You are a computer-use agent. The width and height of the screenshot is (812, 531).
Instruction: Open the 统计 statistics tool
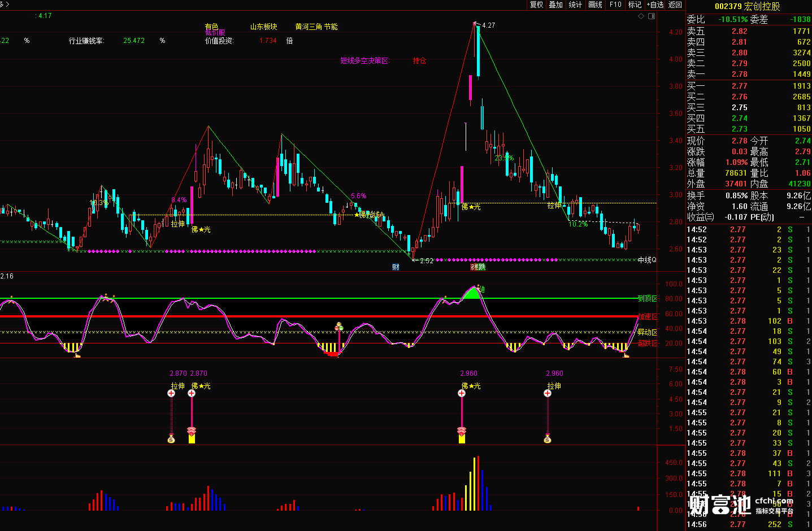(575, 5)
